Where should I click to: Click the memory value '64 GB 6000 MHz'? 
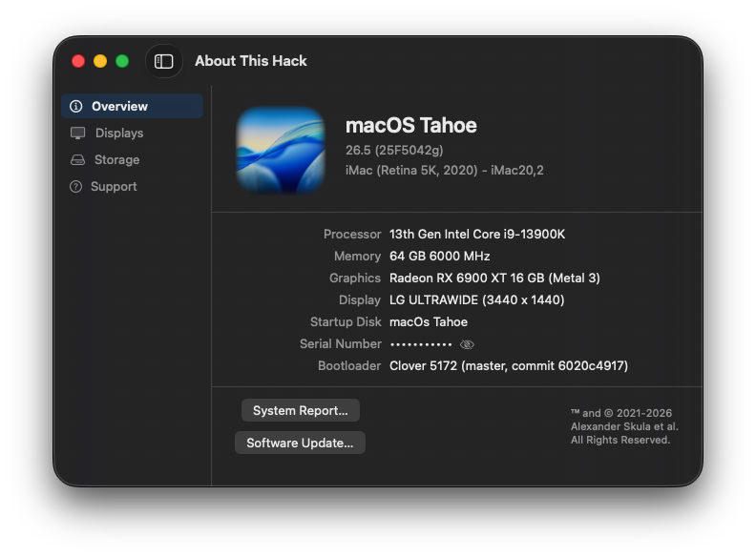(x=440, y=256)
